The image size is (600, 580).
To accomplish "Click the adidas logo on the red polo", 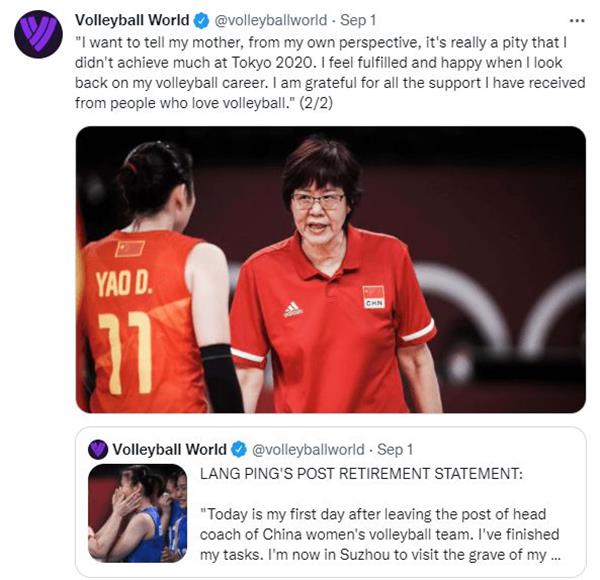I will click(x=293, y=310).
